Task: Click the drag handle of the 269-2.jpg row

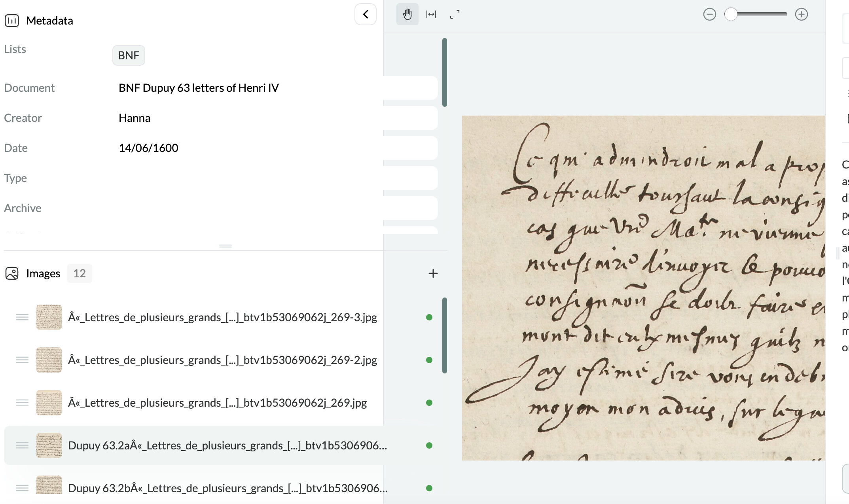Action: pos(22,360)
